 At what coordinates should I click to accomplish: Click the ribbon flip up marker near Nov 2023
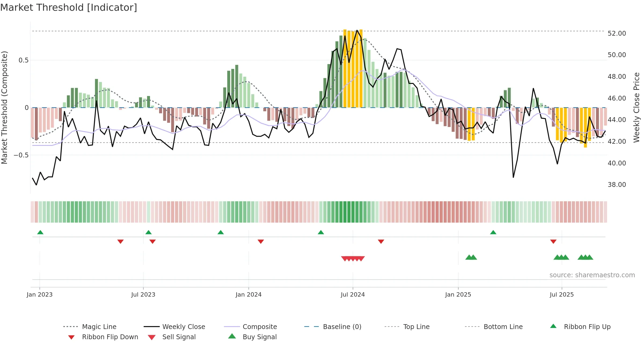tap(221, 232)
